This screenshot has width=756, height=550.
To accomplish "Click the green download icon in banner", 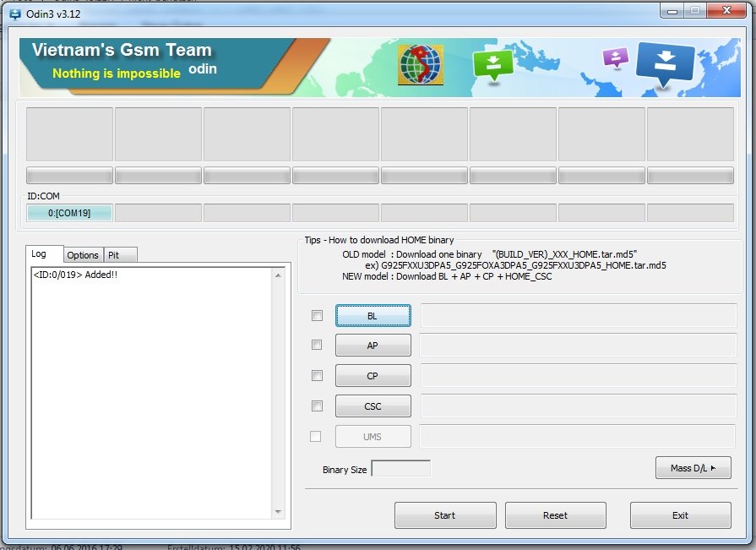I will 492,66.
